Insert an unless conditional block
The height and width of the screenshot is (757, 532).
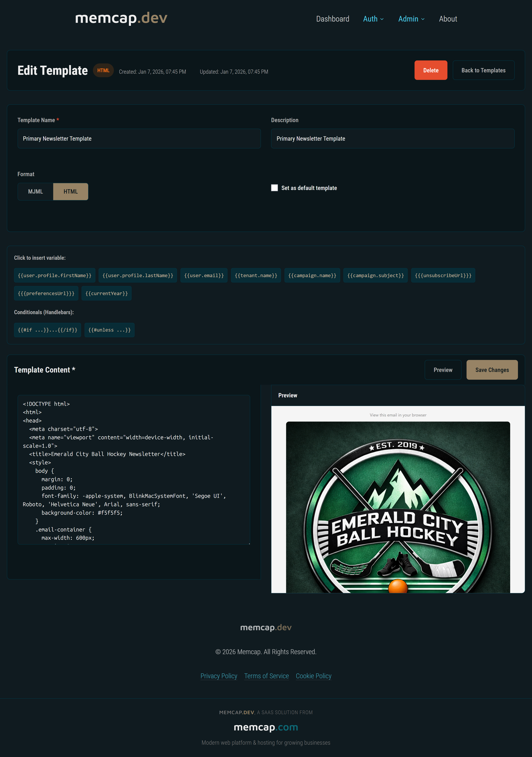[109, 330]
